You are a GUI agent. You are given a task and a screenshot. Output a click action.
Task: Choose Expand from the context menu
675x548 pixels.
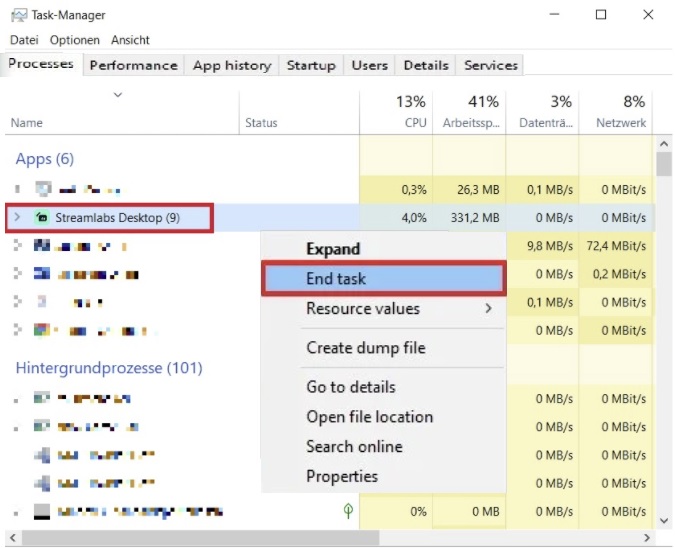click(x=332, y=249)
